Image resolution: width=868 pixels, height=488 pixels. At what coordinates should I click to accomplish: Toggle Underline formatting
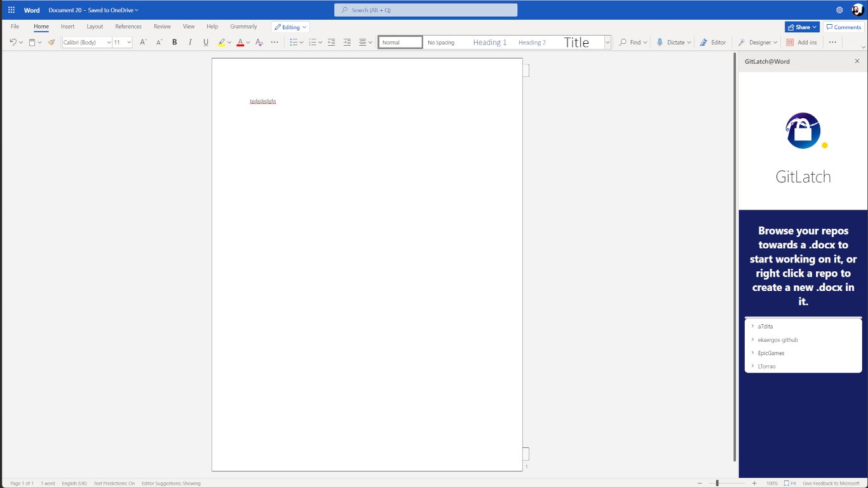click(206, 43)
